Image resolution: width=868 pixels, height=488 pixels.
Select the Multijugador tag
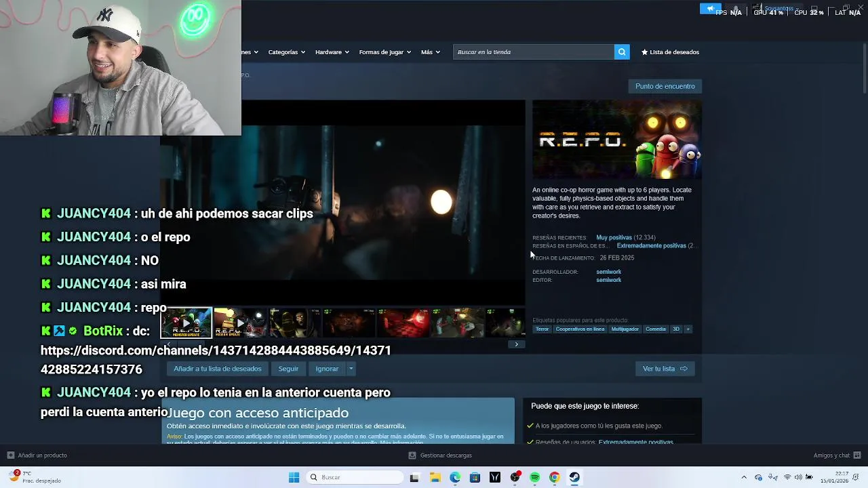coord(625,329)
